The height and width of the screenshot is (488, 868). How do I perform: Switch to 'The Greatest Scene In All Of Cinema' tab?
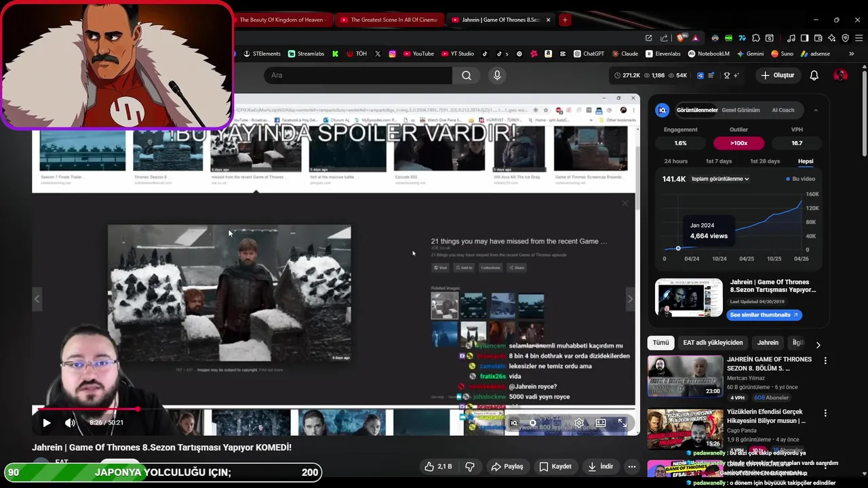pyautogui.click(x=389, y=20)
